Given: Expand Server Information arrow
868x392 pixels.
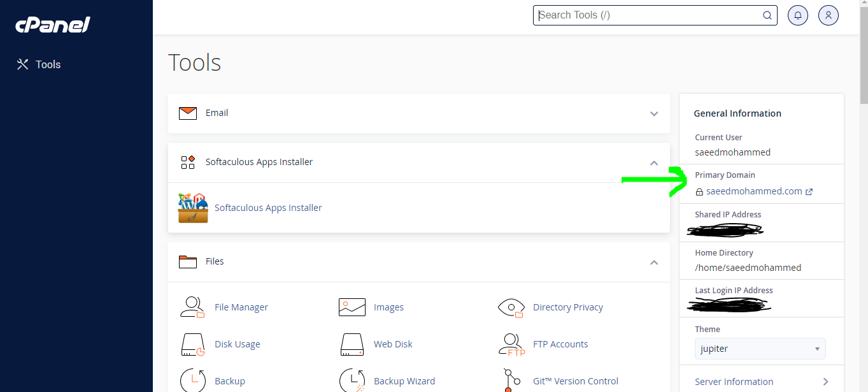Looking at the screenshot, I should [825, 382].
